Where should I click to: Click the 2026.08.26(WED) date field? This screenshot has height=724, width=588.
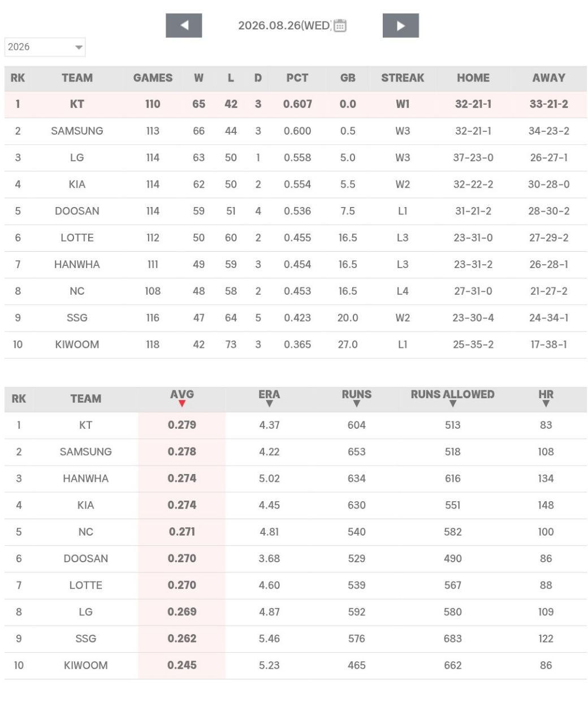[x=284, y=25]
